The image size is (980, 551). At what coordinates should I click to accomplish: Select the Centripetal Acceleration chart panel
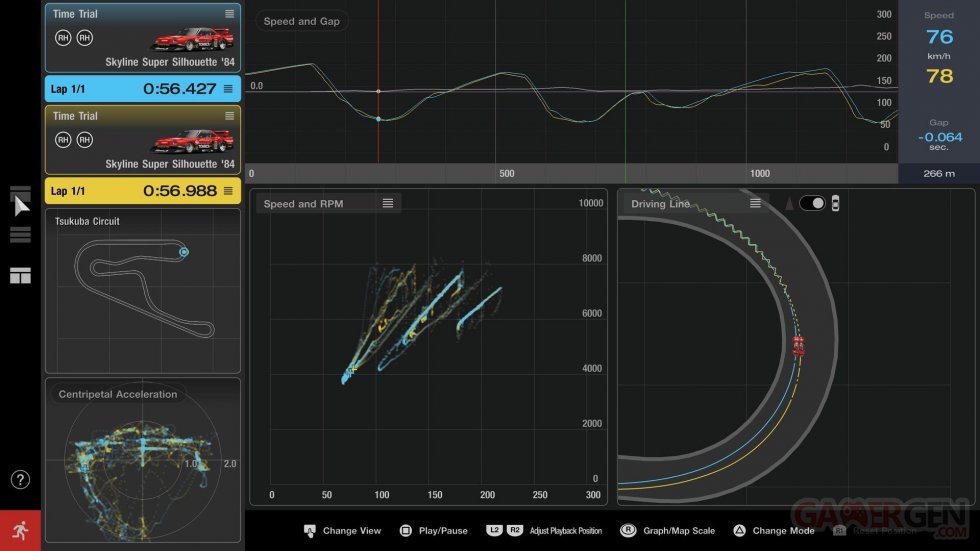[x=143, y=460]
